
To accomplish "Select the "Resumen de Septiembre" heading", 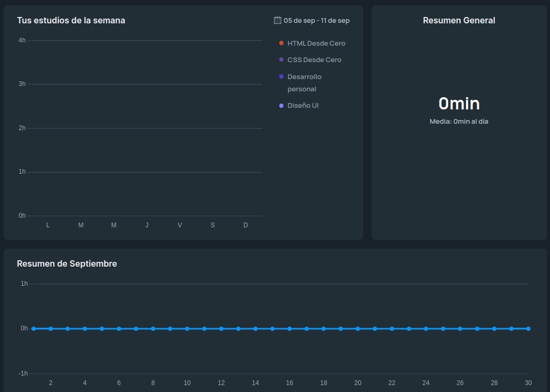I will 67,263.
